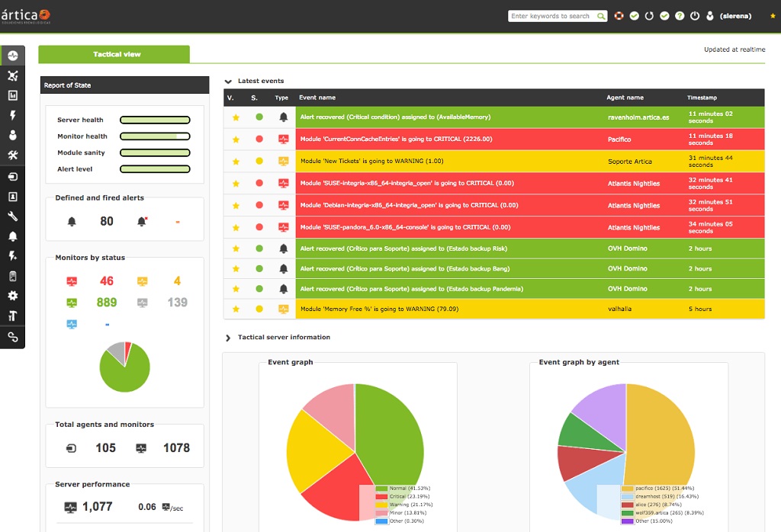The height and width of the screenshot is (532, 781).
Task: Open the Monitoring heartbeat sidebar icon
Action: pos(13,56)
